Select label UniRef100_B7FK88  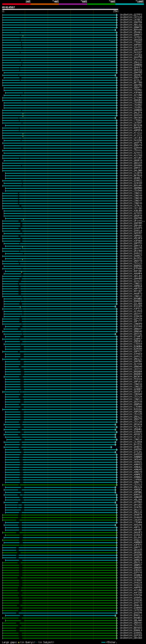131,269
